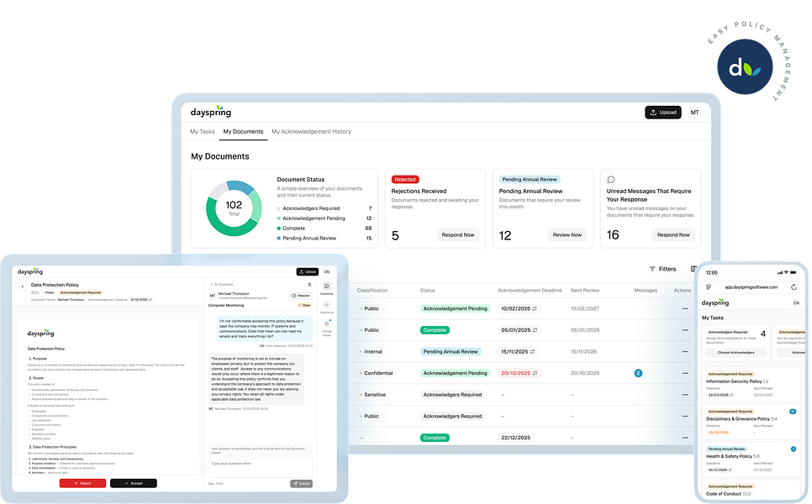Accept the Data Protection Policy
The height and width of the screenshot is (504, 812).
coord(133,483)
